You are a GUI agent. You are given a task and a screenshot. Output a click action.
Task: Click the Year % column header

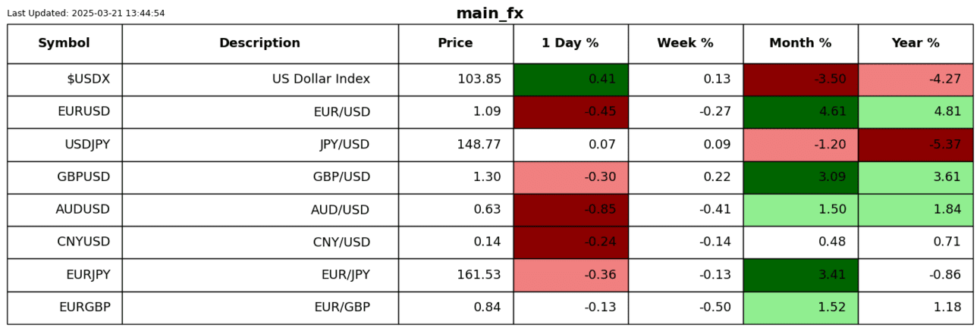pyautogui.click(x=915, y=43)
